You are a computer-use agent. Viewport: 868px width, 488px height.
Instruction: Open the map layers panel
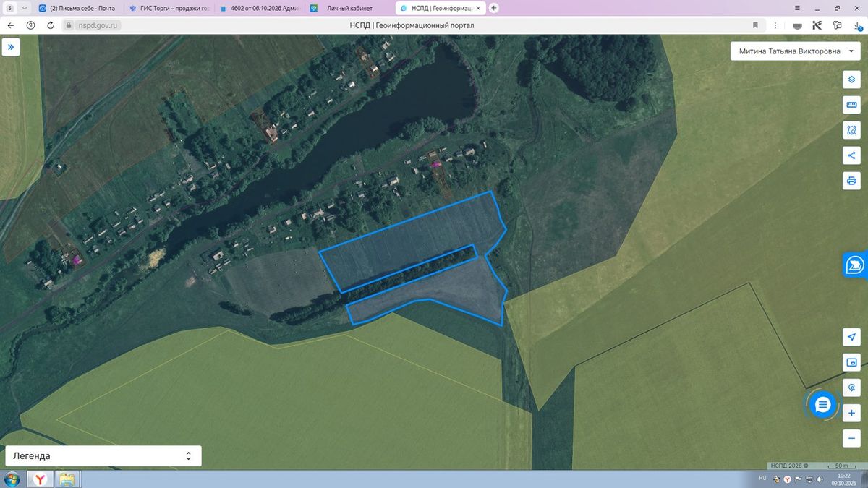pos(851,80)
